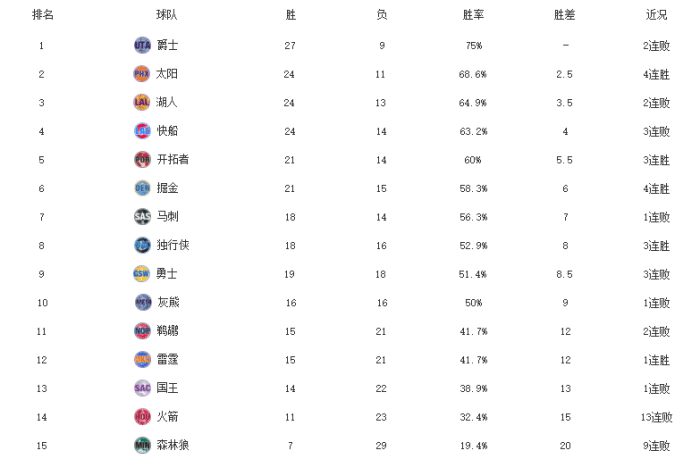Open the 鹈鹕 team link

(167, 330)
